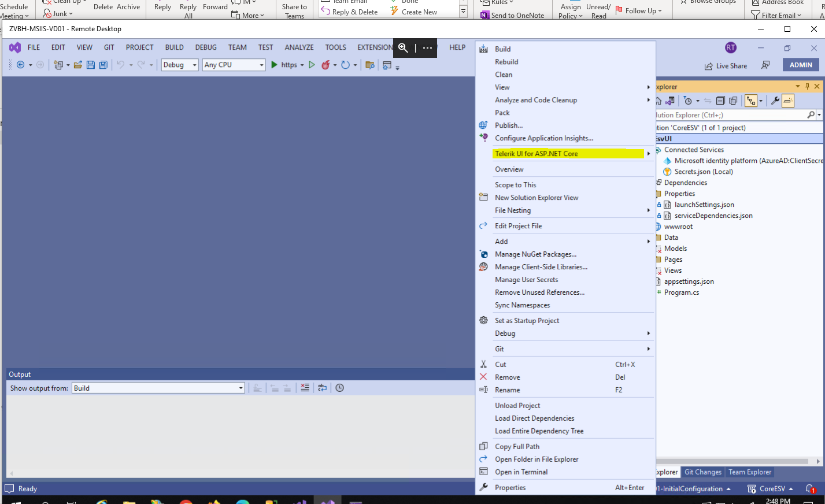Open the Show output from dropdown

coord(158,388)
